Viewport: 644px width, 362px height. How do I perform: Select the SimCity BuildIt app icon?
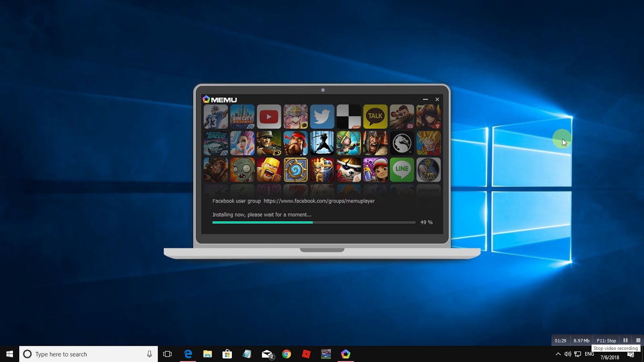243,117
